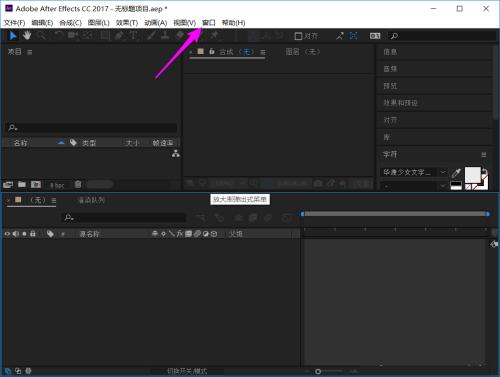
Task: Toggle the video eye column in timeline
Action: 7,234
